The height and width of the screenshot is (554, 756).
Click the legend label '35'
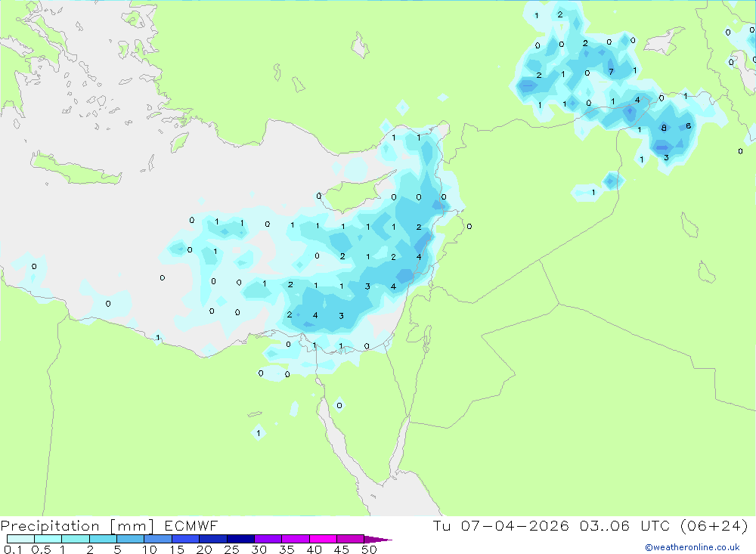coord(287,549)
